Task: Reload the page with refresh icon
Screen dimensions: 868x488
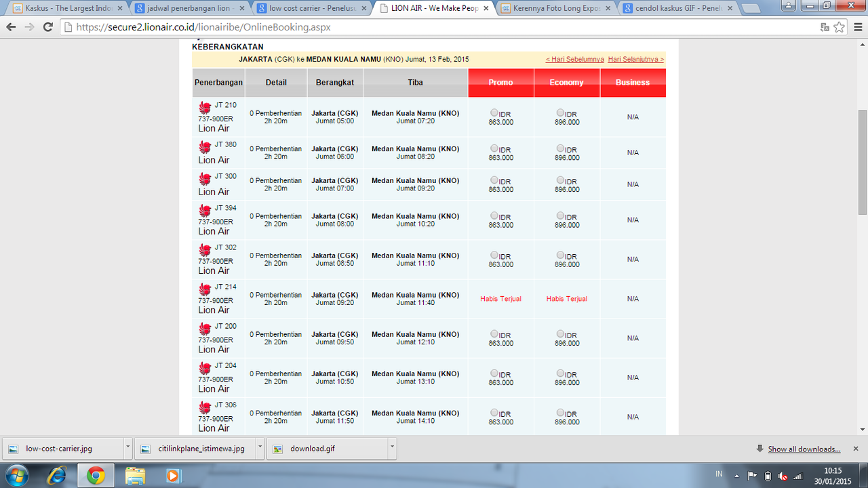Action: (x=47, y=27)
